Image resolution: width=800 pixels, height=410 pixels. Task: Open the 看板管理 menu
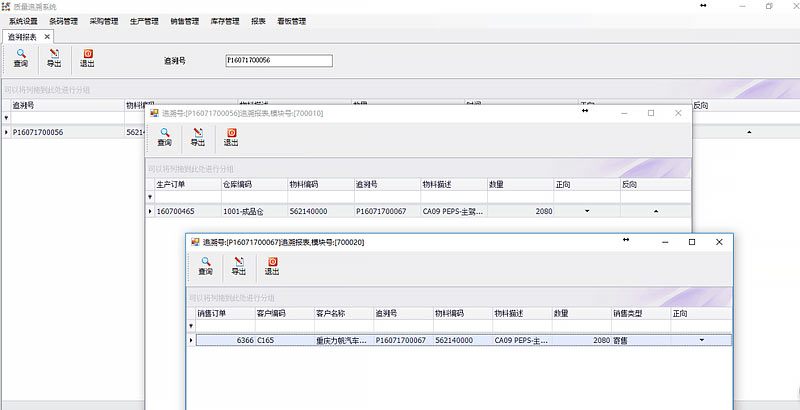293,20
